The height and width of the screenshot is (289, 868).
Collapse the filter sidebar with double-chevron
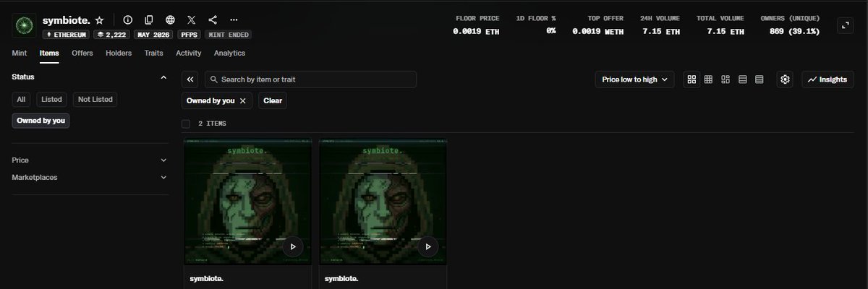pyautogui.click(x=190, y=79)
